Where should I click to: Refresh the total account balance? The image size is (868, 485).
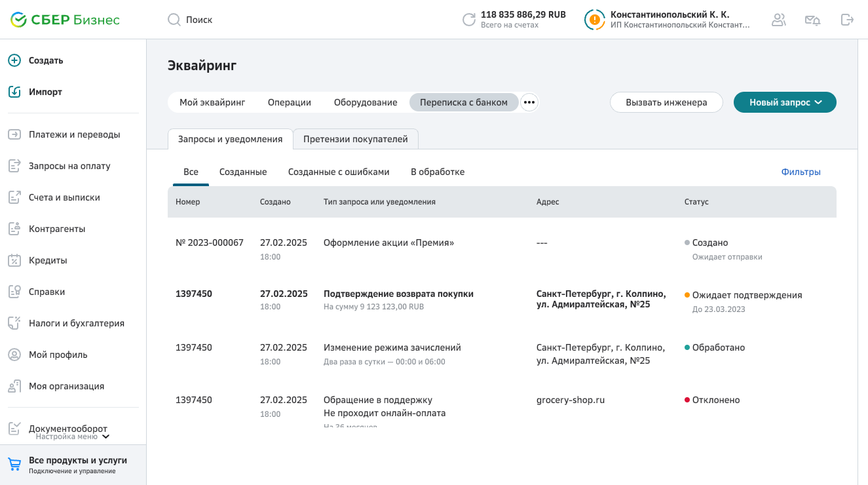point(469,20)
